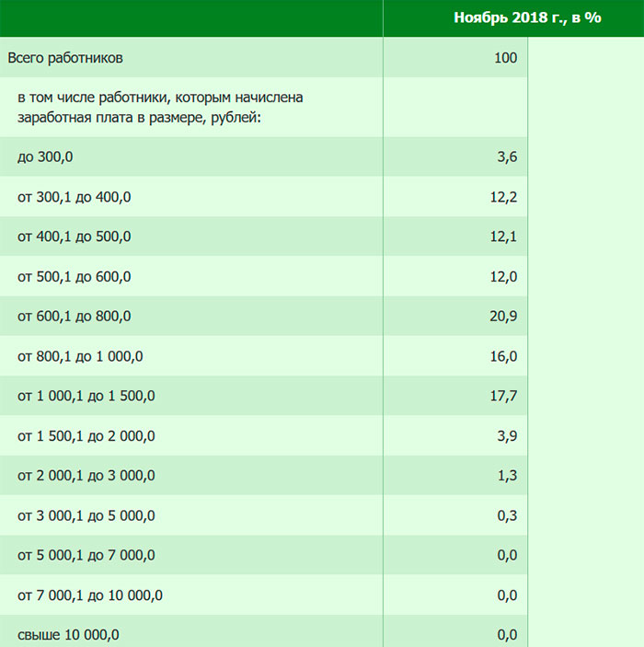Click the value 100 for total workers
The width and height of the screenshot is (644, 647).
click(505, 58)
